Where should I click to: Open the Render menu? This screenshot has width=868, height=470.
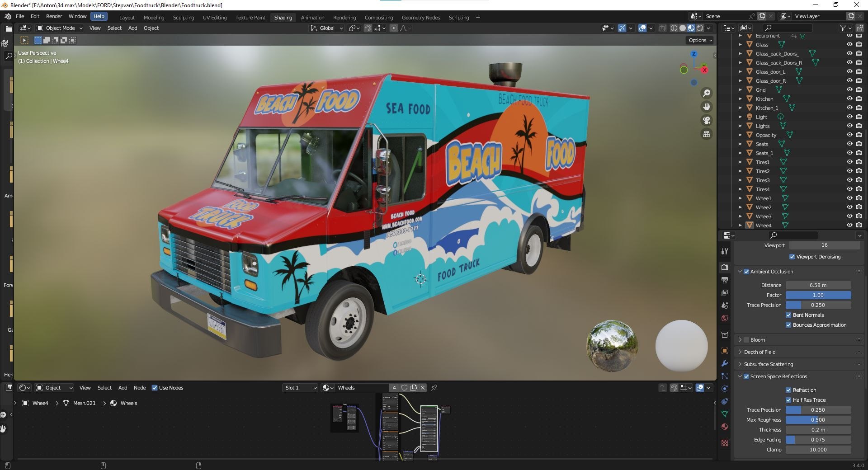click(x=54, y=16)
